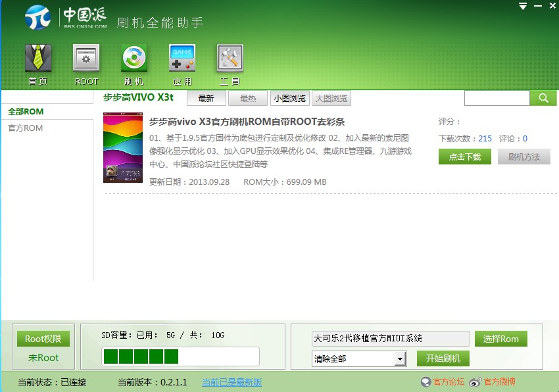Click the 当前版本：0.2.1.1 text
The height and width of the screenshot is (392, 559).
152,382
